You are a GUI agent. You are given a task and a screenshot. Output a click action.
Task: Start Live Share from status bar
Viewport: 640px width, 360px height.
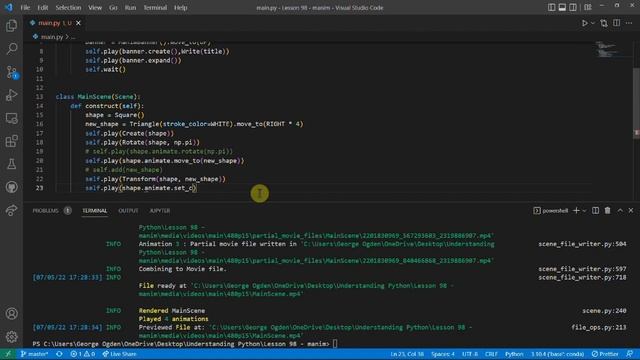119,354
